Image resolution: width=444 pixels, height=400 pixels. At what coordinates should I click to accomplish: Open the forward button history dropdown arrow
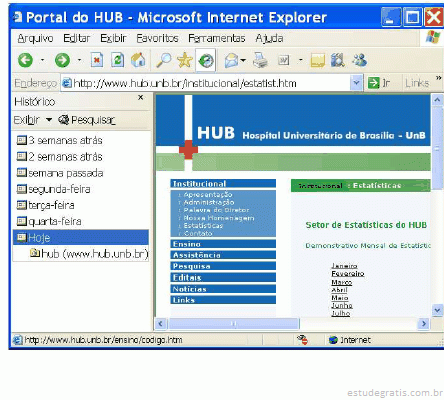(x=79, y=60)
